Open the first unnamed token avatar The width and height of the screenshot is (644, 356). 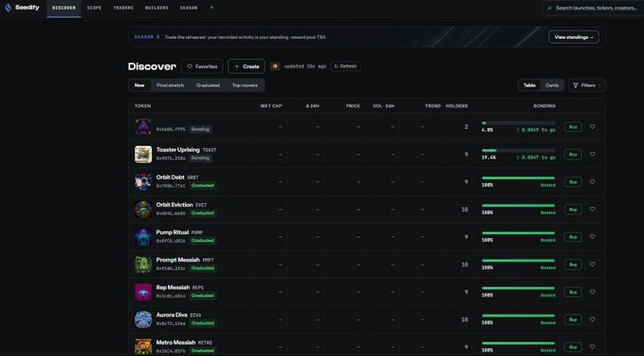(143, 126)
